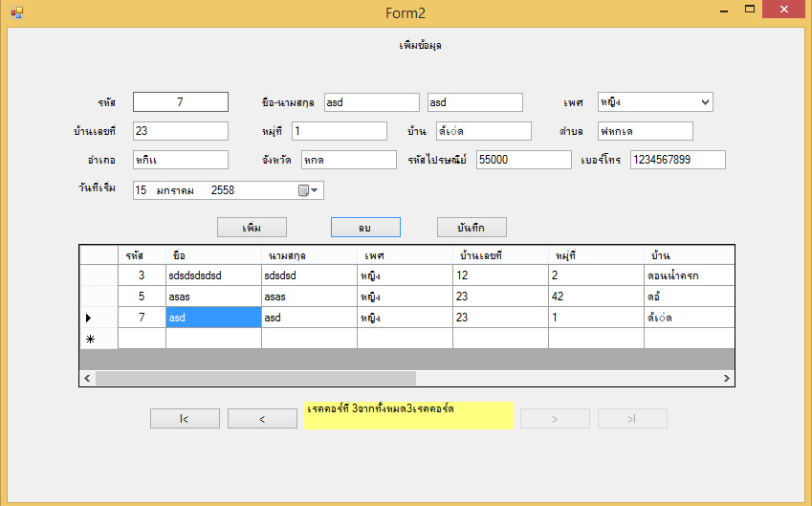Click the yellow record status label
The image size is (812, 506).
click(408, 415)
